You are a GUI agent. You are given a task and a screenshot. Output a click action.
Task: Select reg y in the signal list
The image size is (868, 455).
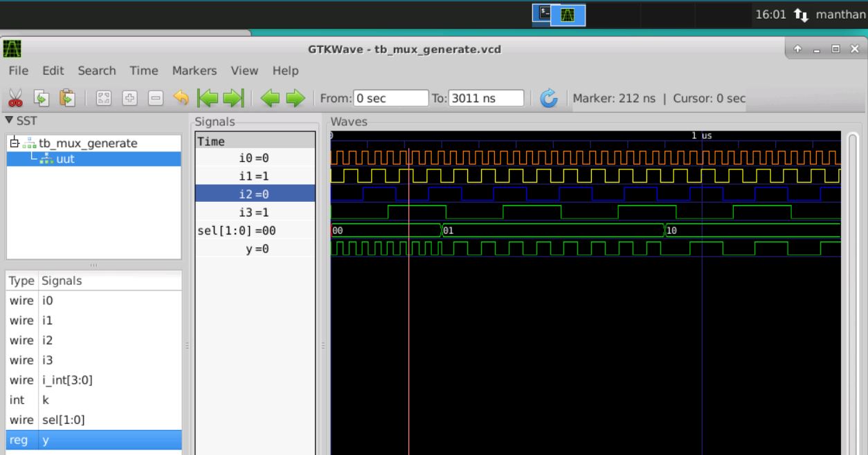coord(94,440)
